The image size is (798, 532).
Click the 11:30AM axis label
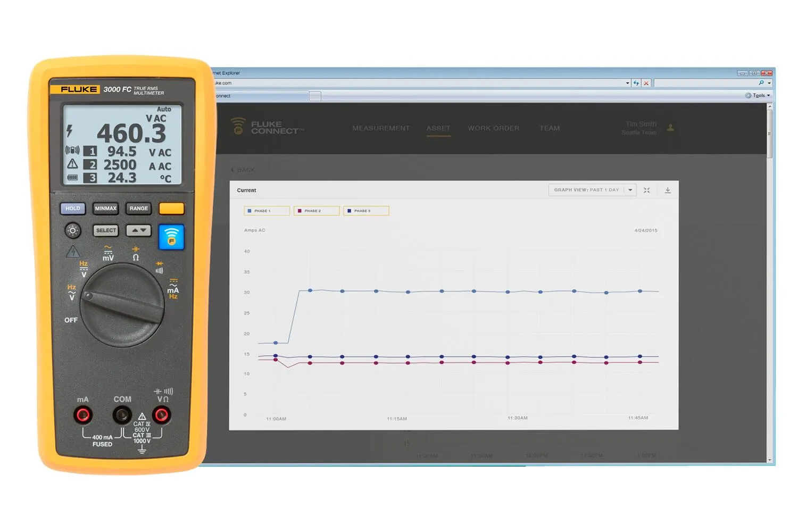(x=518, y=418)
